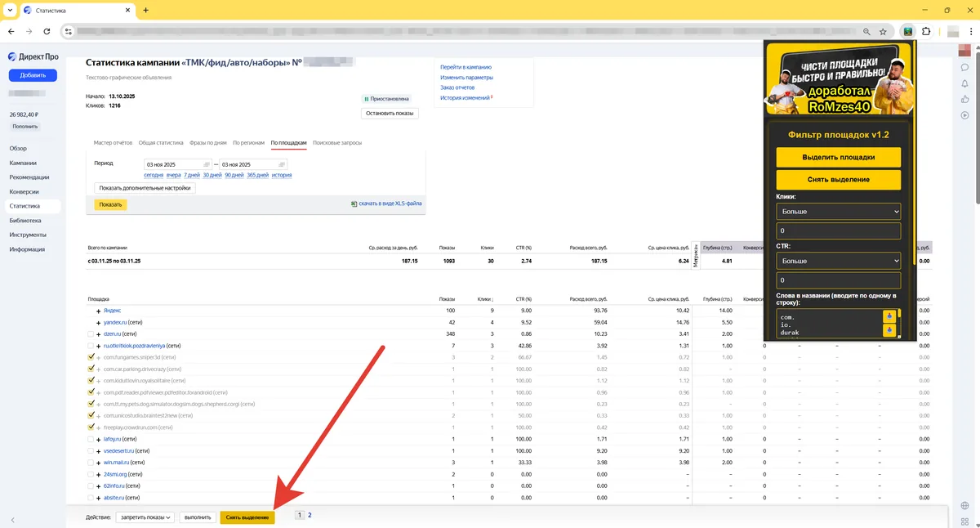Switch to the 'Мастер отчётов' tab
This screenshot has height=528, width=980.
pyautogui.click(x=113, y=143)
